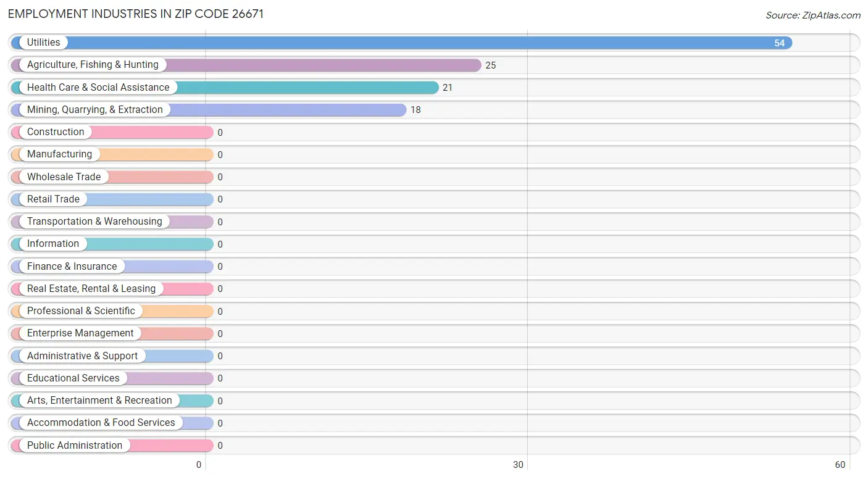Click the Source: ZipAtlas.com text
Viewport: 868px width, 479px height.
click(813, 15)
